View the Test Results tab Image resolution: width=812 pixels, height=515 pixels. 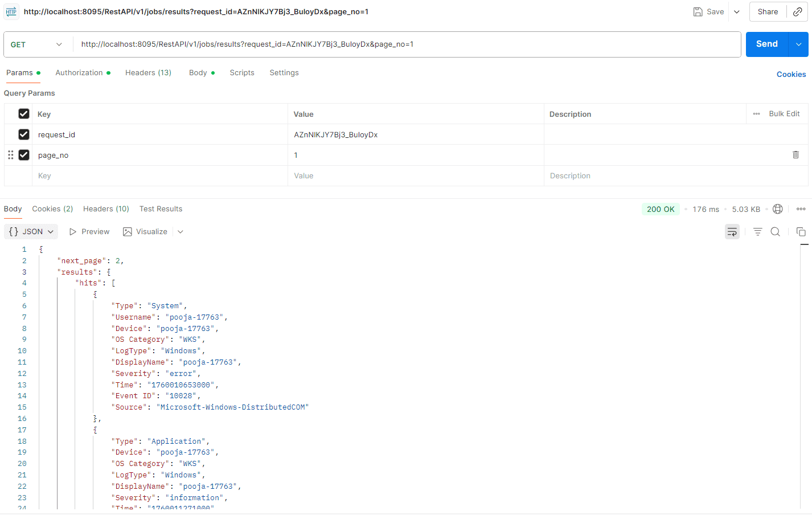tap(161, 209)
